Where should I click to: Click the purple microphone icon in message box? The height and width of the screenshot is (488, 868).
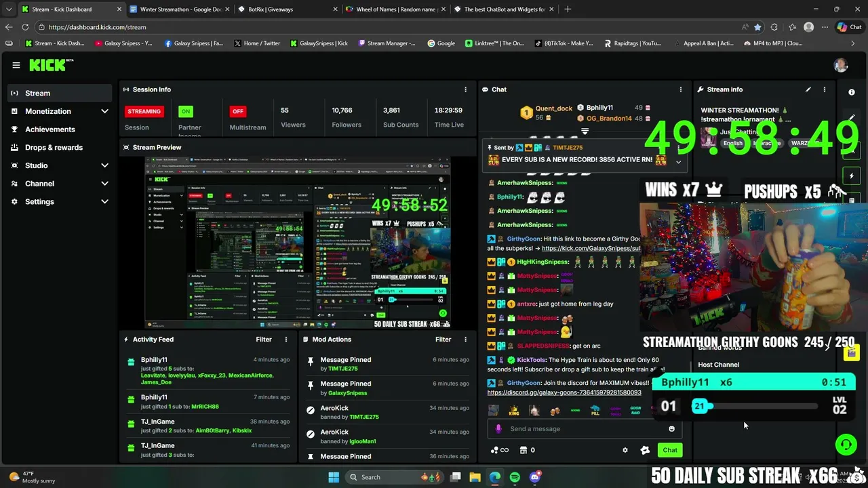(498, 428)
